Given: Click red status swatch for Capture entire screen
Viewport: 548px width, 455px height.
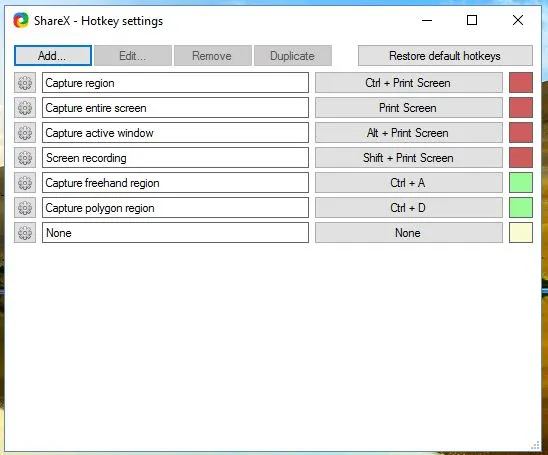Looking at the screenshot, I should click(x=521, y=108).
